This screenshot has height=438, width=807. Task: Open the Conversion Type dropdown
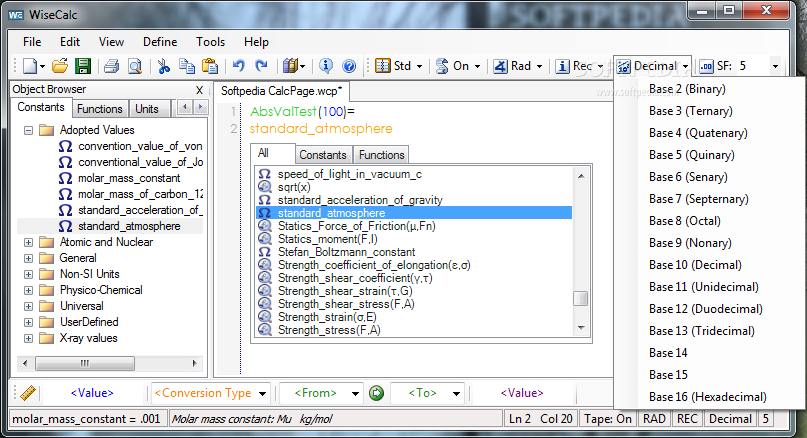(262, 394)
